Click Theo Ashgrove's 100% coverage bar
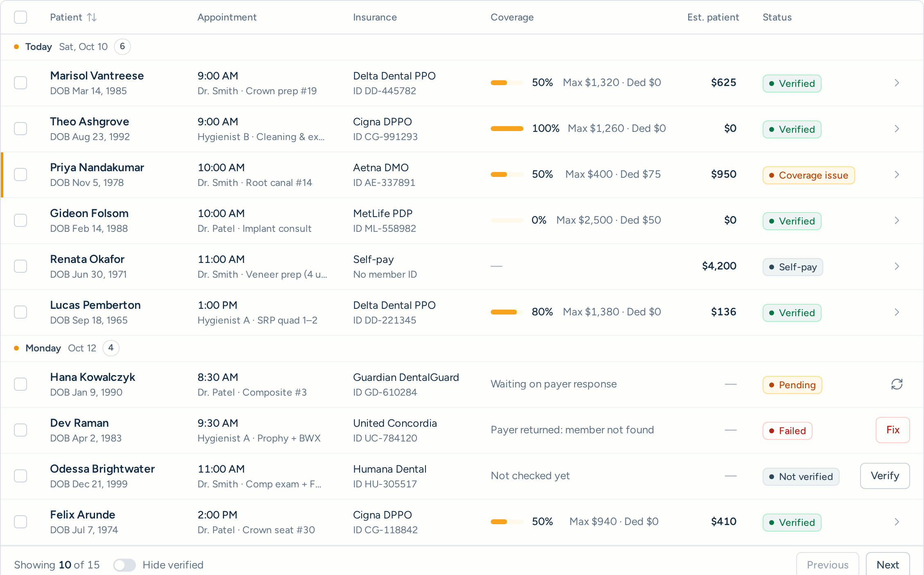The height and width of the screenshot is (575, 924). click(x=507, y=129)
